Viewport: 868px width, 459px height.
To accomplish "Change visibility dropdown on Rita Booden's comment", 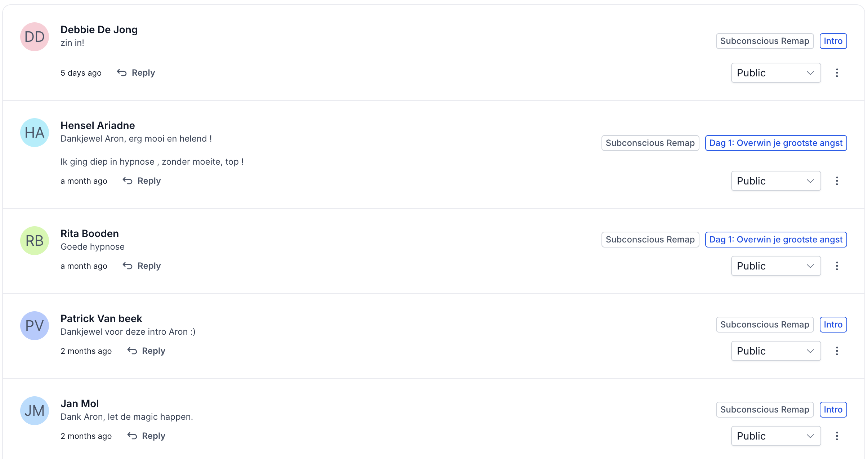I will pos(776,266).
